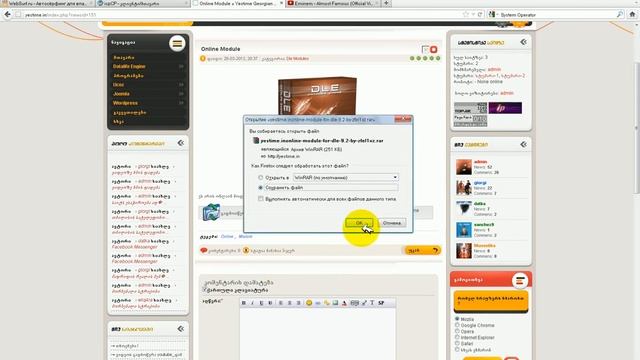640x360 pixels.
Task: Click the System Operator search field
Action: 557,14
